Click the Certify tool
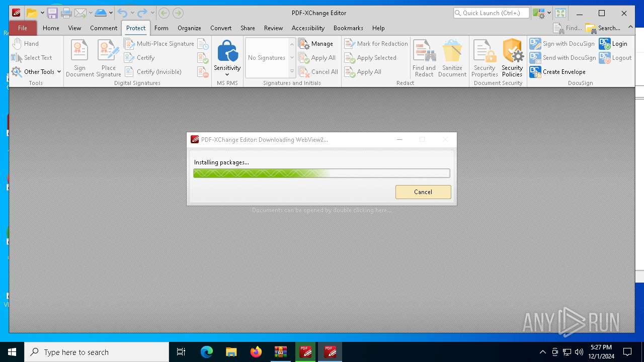Image resolution: width=644 pixels, height=362 pixels. point(139,58)
